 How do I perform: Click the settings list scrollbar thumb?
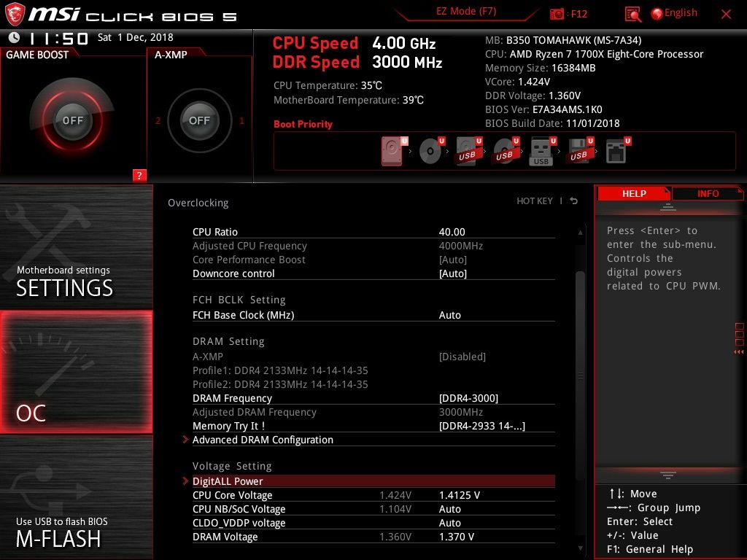pos(580,376)
